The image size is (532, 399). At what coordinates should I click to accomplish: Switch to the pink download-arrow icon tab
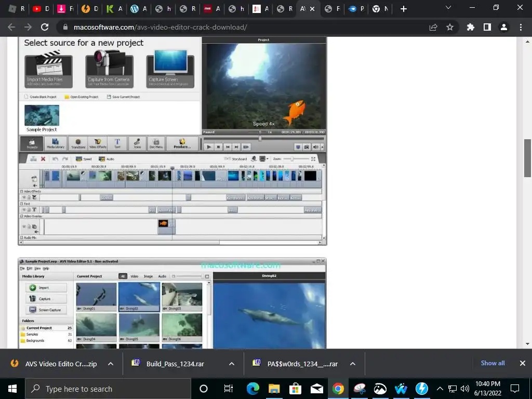(x=65, y=9)
